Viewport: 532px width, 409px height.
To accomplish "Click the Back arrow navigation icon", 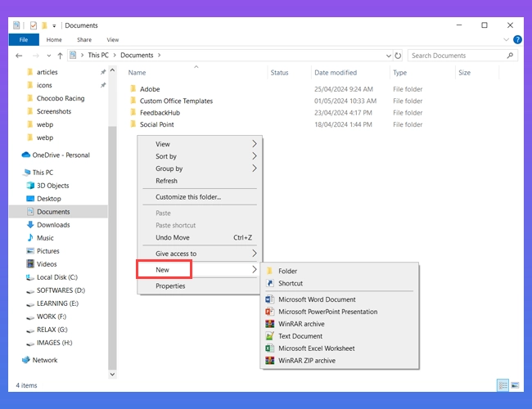I will coord(19,56).
